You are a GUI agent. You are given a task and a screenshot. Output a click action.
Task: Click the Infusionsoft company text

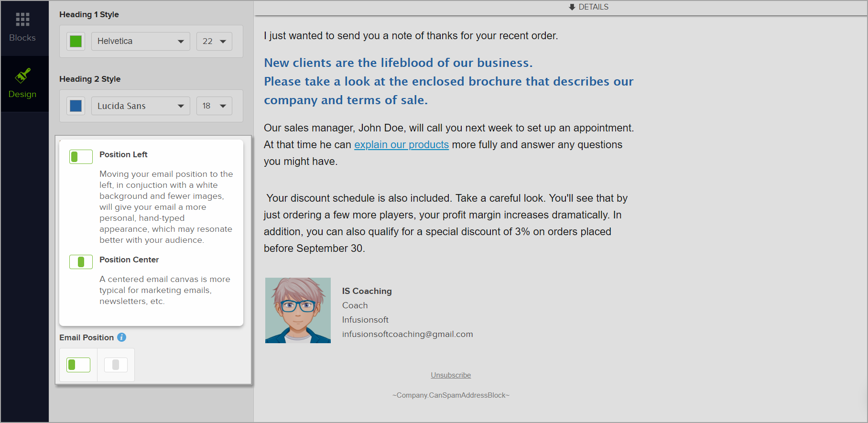(x=365, y=320)
